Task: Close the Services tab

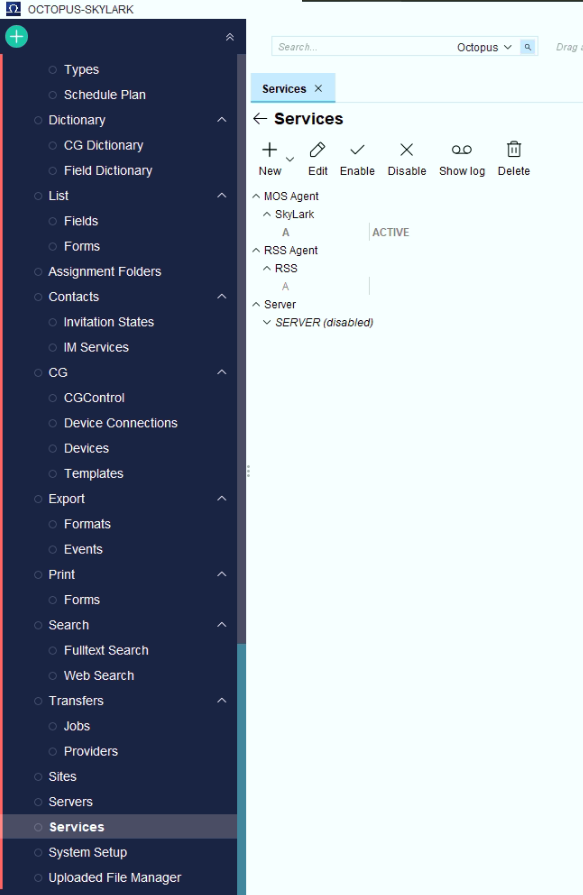Action: tap(319, 88)
